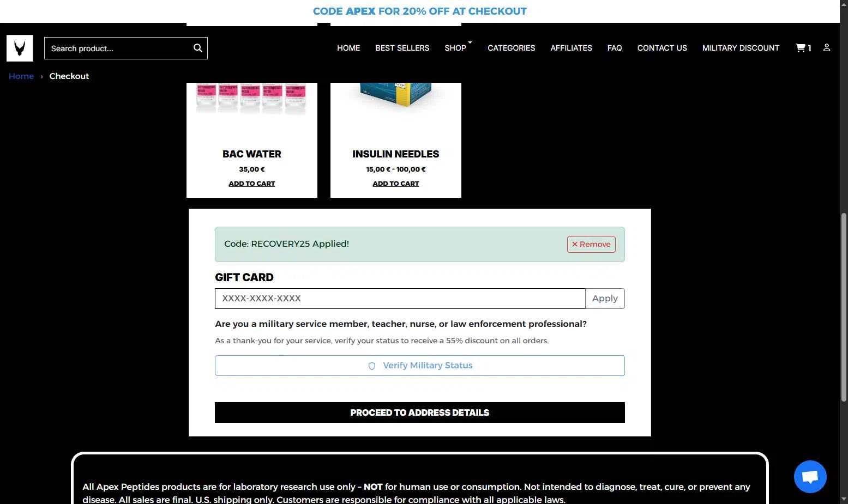The height and width of the screenshot is (504, 848).
Task: Click Verify Military Status button
Action: 420,366
